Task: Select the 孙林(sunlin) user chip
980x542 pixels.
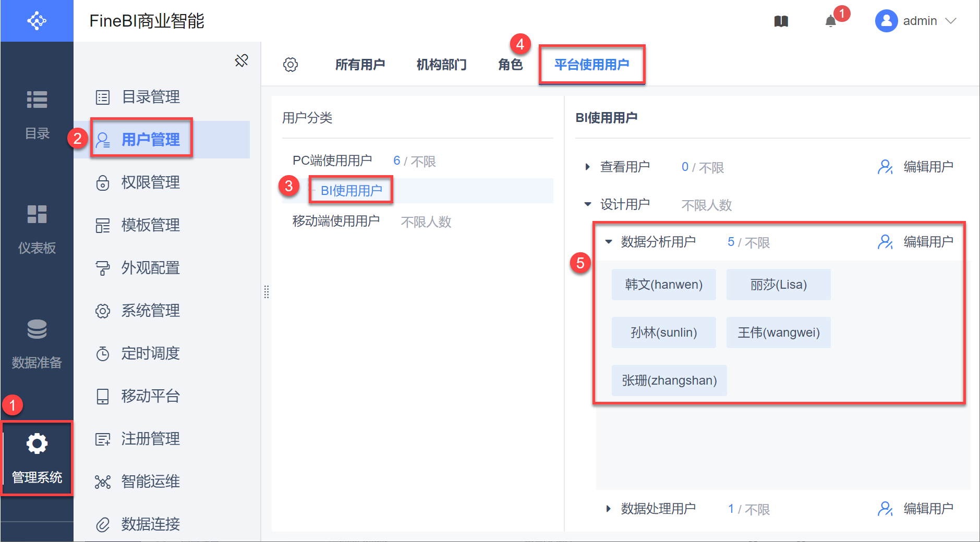Action: (x=664, y=332)
